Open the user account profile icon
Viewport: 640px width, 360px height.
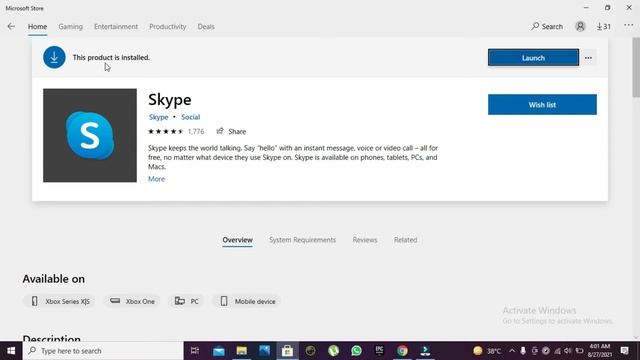point(580,27)
